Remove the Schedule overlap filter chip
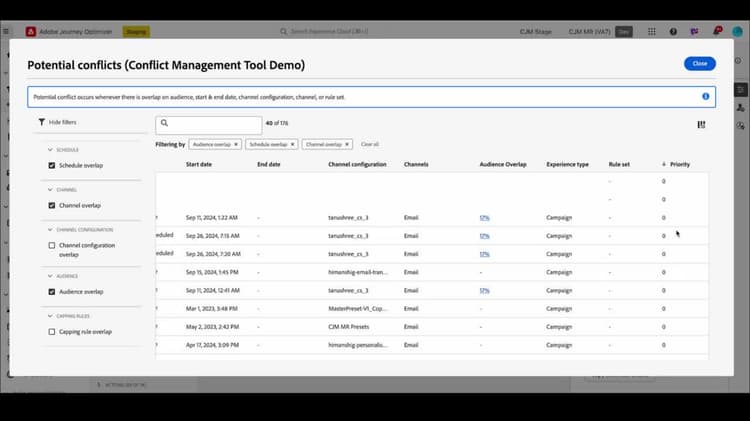This screenshot has height=421, width=750. click(292, 144)
